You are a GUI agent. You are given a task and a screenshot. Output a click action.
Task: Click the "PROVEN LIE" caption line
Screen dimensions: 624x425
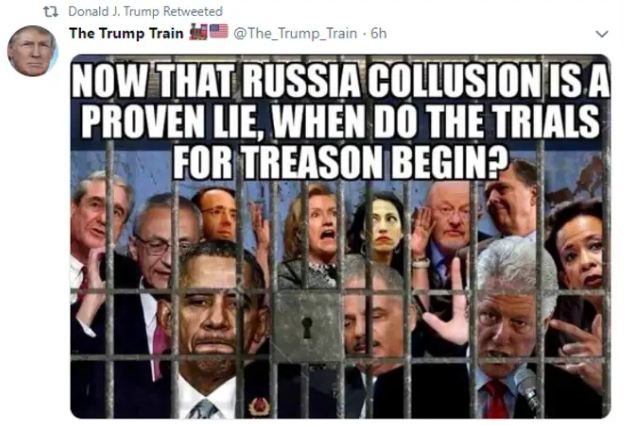pyautogui.click(x=341, y=121)
